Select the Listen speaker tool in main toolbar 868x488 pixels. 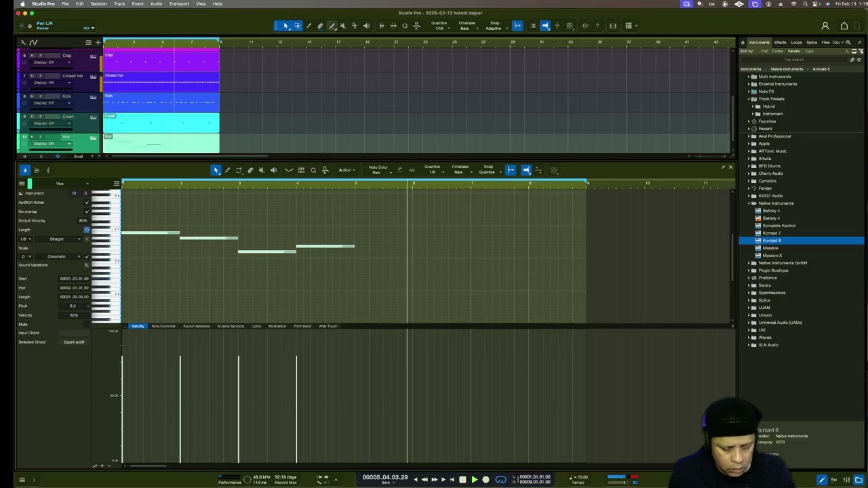(366, 26)
